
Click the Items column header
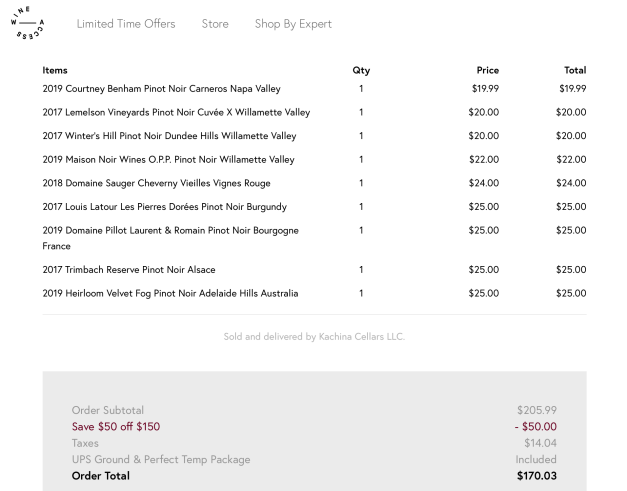(x=55, y=70)
